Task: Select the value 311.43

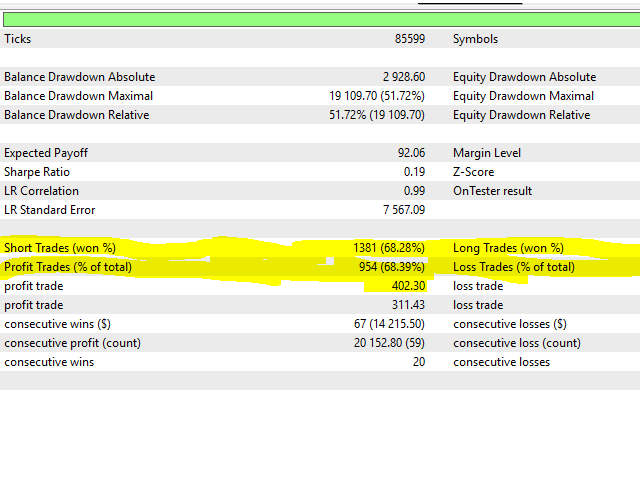Action: point(409,305)
